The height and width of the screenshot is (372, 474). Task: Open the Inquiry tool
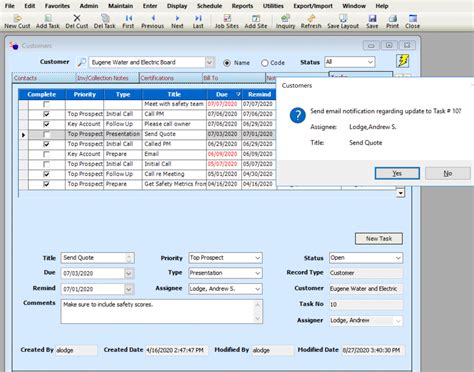pos(285,21)
